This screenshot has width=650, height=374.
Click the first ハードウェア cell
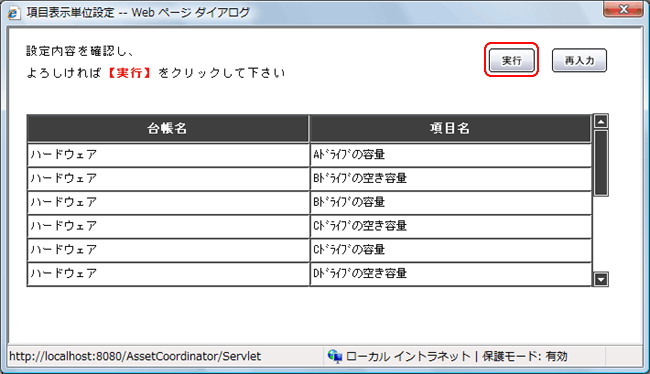(x=168, y=155)
